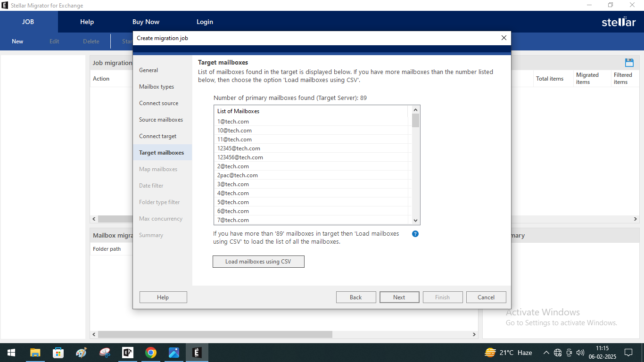
Task: Open Exchange app icon on taskbar
Action: (128, 353)
